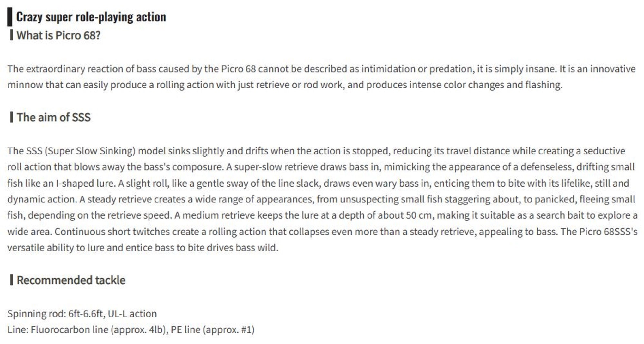Click the "PE line (approx. #1)" text
Screen dimensions: 644x344
[213, 330]
